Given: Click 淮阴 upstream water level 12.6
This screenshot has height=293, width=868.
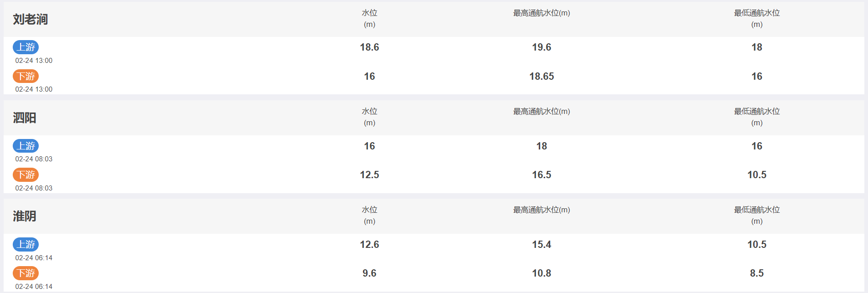Looking at the screenshot, I should (x=369, y=244).
